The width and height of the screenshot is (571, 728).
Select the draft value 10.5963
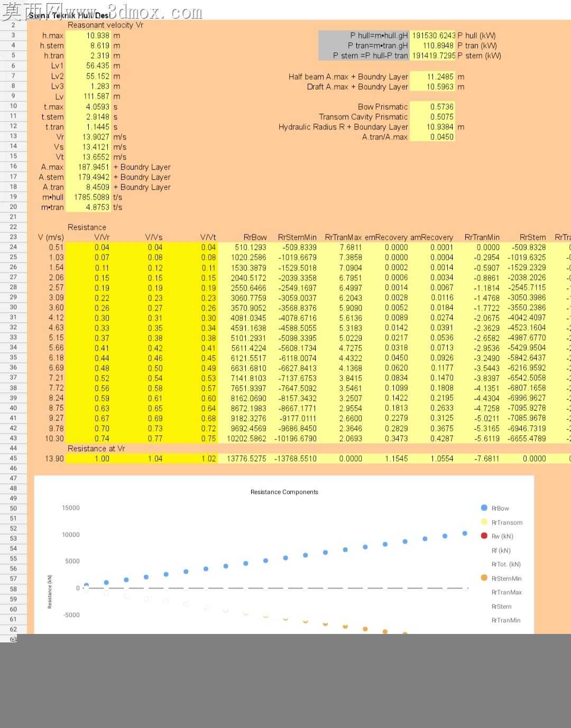pos(440,87)
